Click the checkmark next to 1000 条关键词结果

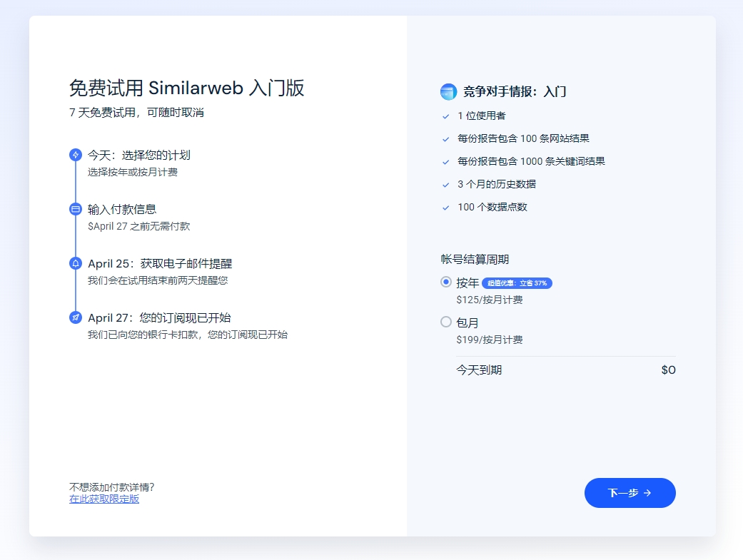click(445, 161)
